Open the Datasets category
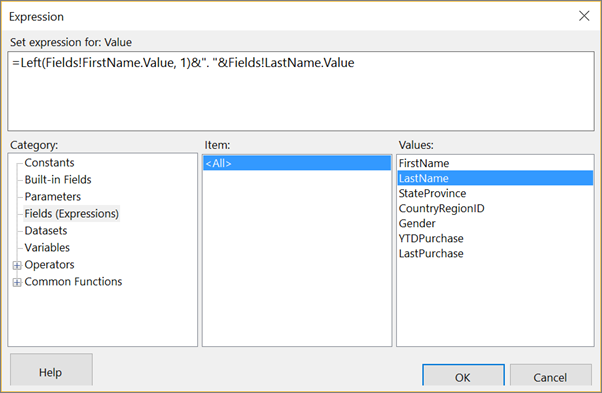 (x=46, y=231)
